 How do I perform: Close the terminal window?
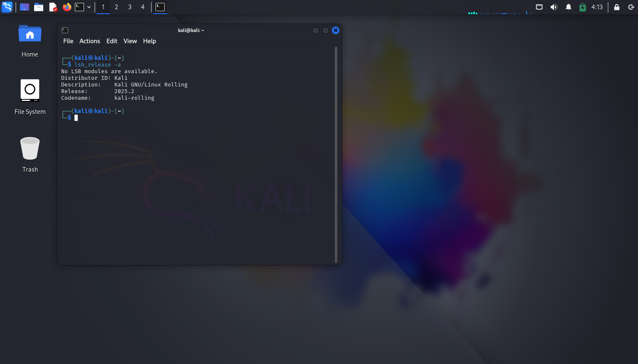pyautogui.click(x=336, y=30)
